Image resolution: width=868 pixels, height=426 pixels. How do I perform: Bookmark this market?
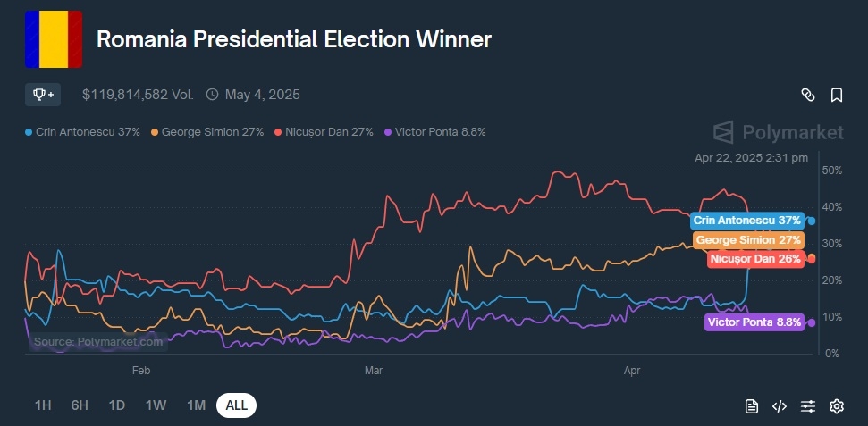[837, 95]
